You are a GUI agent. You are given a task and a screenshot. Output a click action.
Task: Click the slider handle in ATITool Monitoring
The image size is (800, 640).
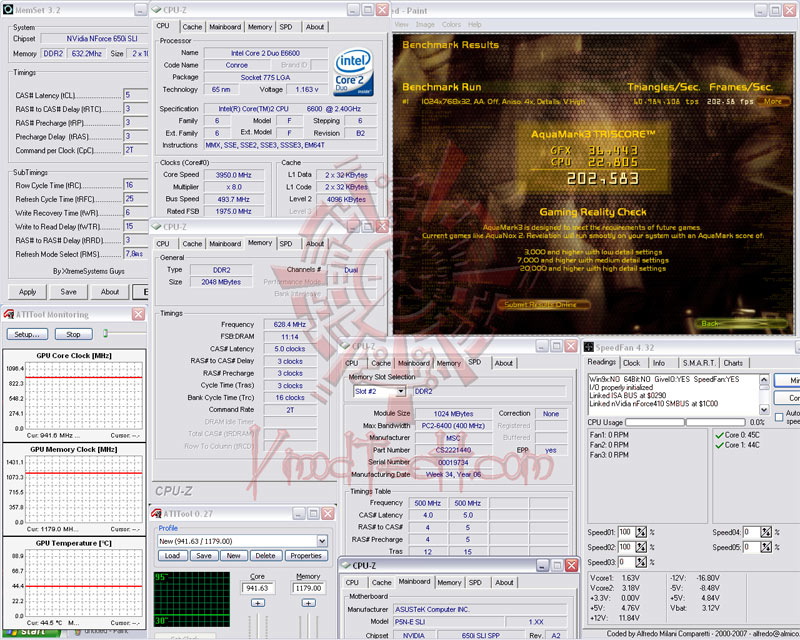pos(106,333)
